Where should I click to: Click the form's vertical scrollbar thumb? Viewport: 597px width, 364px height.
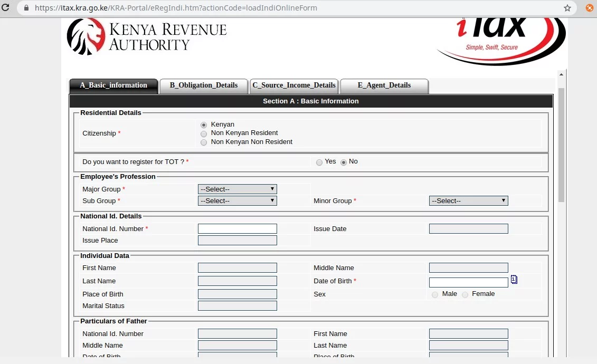(561, 145)
